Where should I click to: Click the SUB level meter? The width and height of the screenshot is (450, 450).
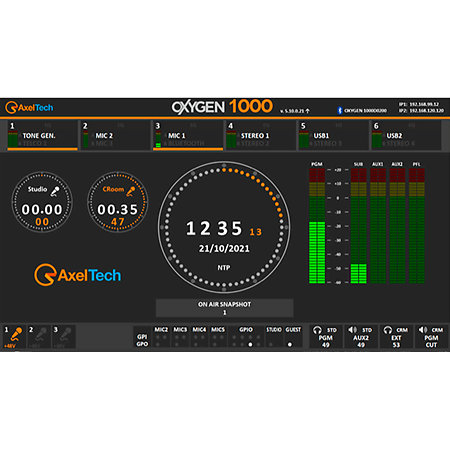coord(358,226)
